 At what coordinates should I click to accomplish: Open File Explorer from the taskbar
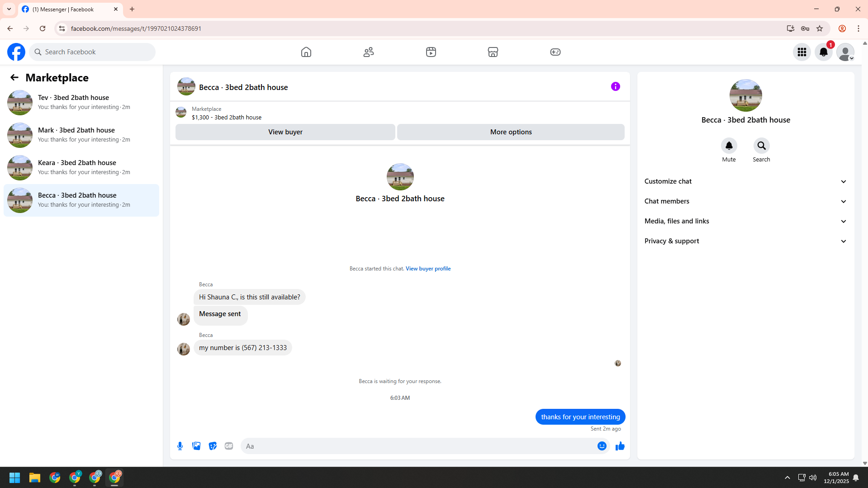tap(35, 478)
